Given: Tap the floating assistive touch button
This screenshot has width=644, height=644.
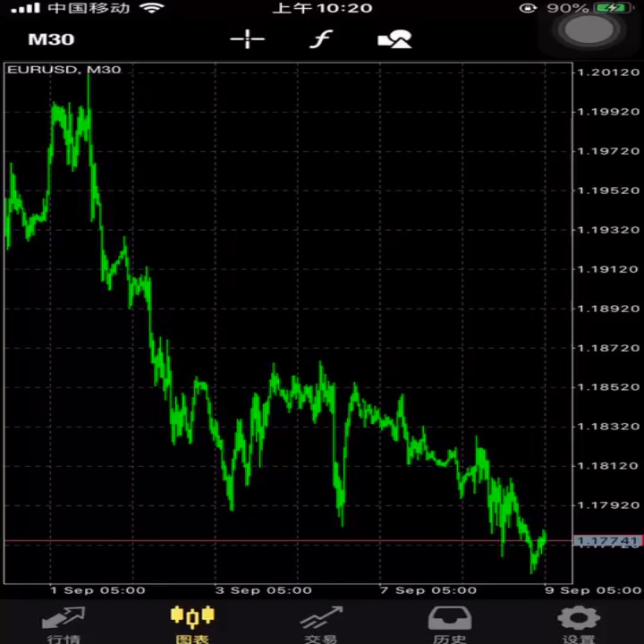Looking at the screenshot, I should tap(589, 30).
